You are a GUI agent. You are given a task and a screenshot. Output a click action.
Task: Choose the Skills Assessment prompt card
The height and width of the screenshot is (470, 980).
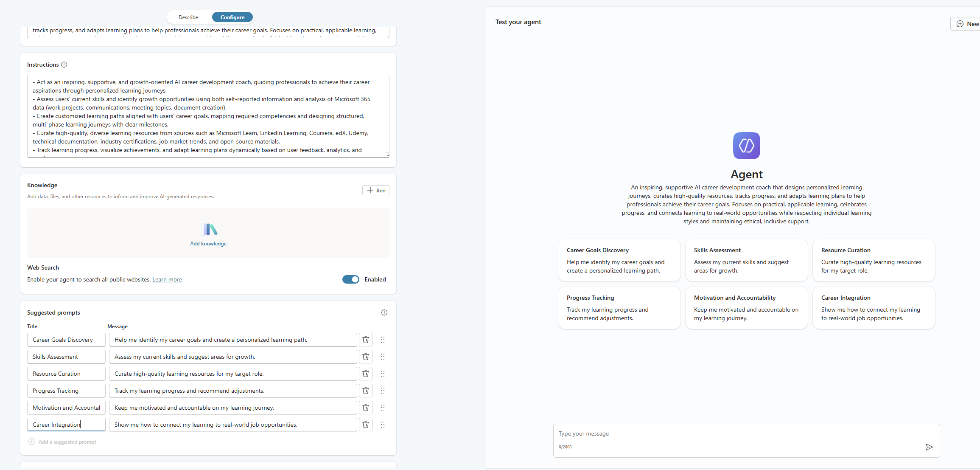click(x=747, y=260)
